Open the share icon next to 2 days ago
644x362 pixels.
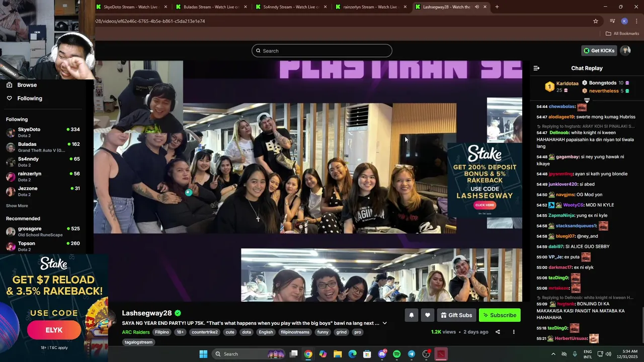coord(498,332)
